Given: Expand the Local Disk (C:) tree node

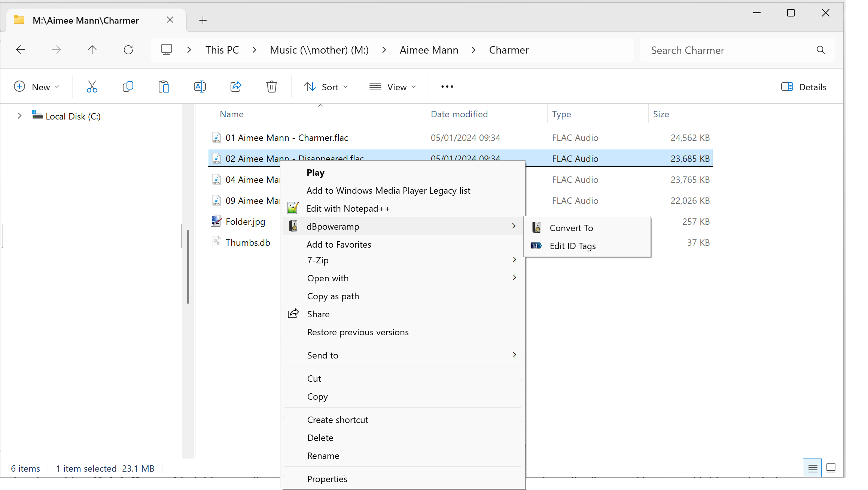Looking at the screenshot, I should point(19,116).
